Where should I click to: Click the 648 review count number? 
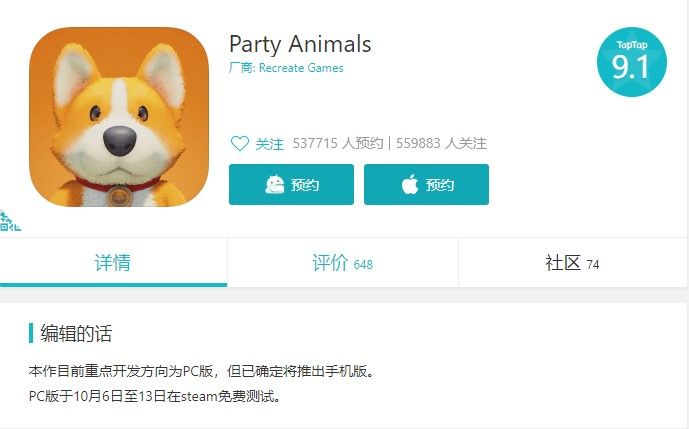coord(363,265)
